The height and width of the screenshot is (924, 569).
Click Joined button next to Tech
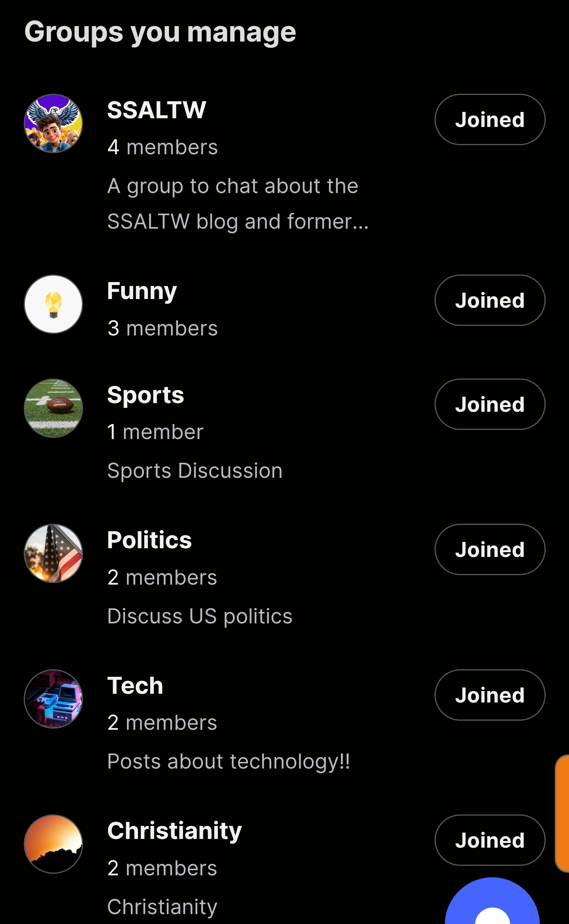(490, 695)
